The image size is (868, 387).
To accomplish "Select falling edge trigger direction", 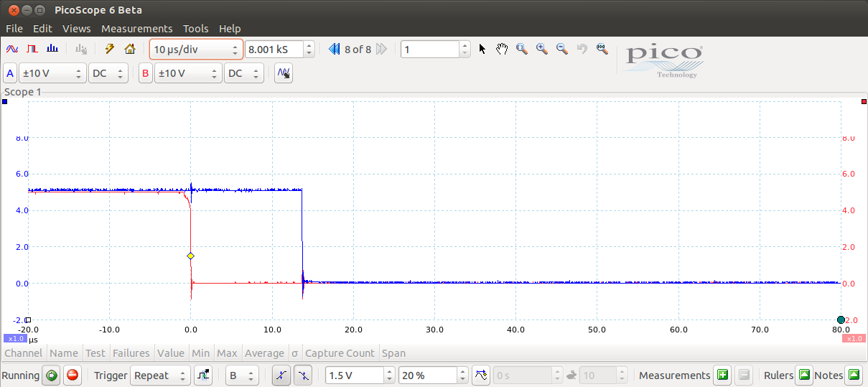I will coord(304,375).
